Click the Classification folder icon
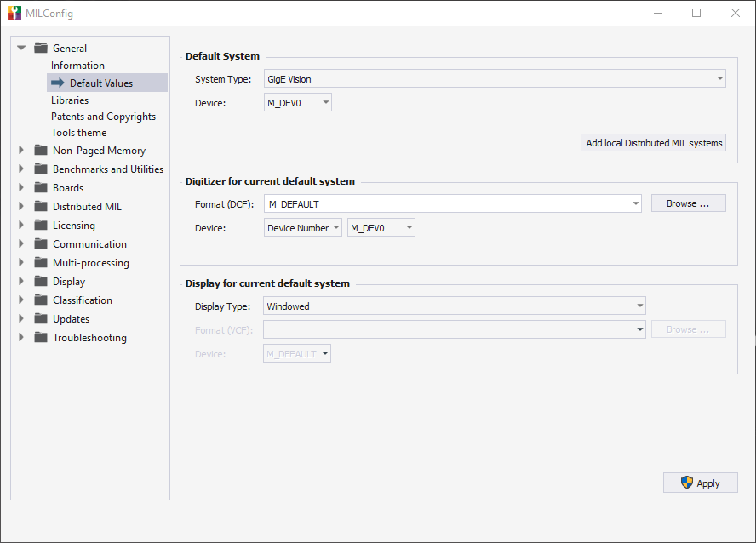The image size is (756, 543). point(41,300)
